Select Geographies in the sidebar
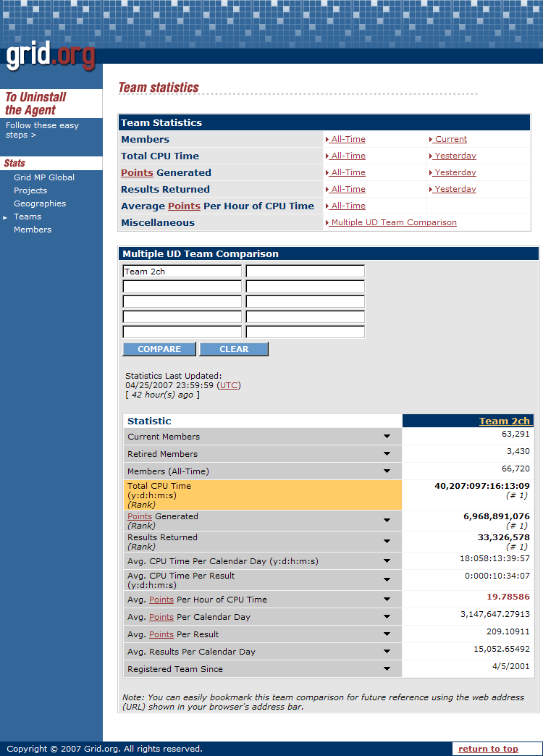543x756 pixels. (x=40, y=203)
